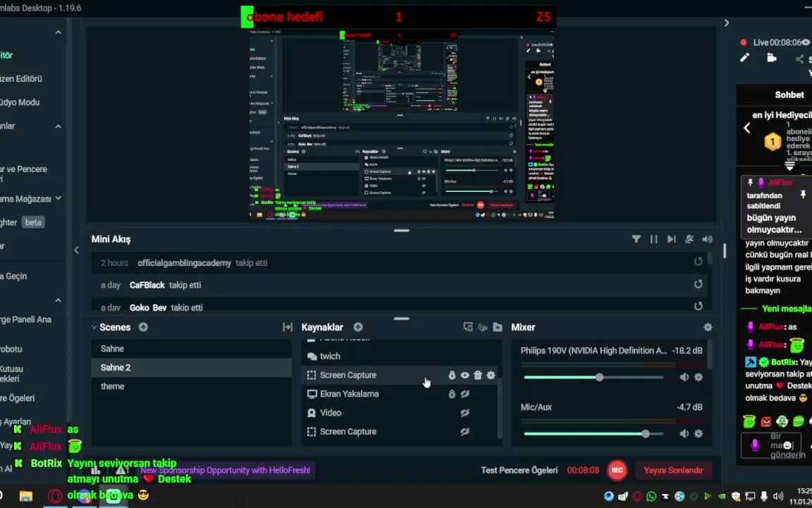Open the Highlighter beta menu item
This screenshot has width=812, height=508.
click(23, 222)
